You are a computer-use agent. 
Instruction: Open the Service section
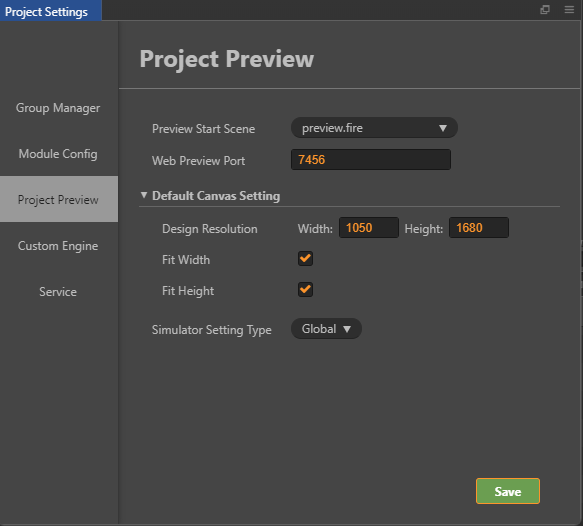click(58, 292)
